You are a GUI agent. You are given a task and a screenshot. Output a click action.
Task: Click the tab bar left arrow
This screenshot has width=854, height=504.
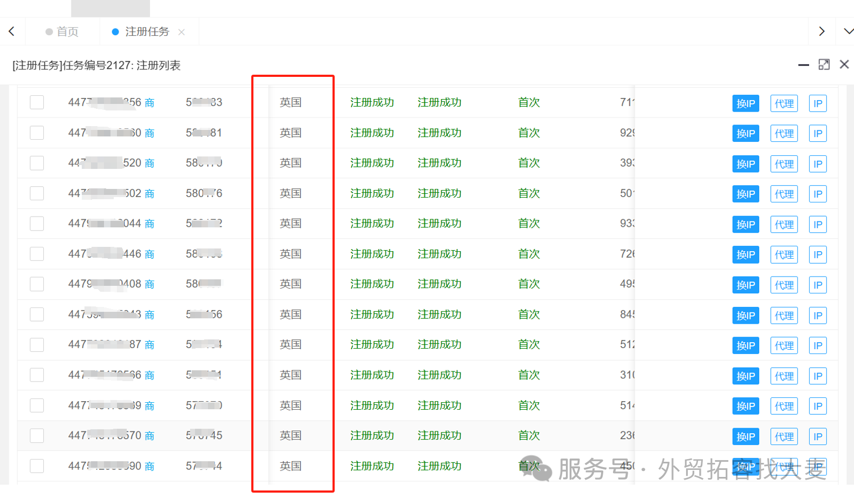click(11, 31)
